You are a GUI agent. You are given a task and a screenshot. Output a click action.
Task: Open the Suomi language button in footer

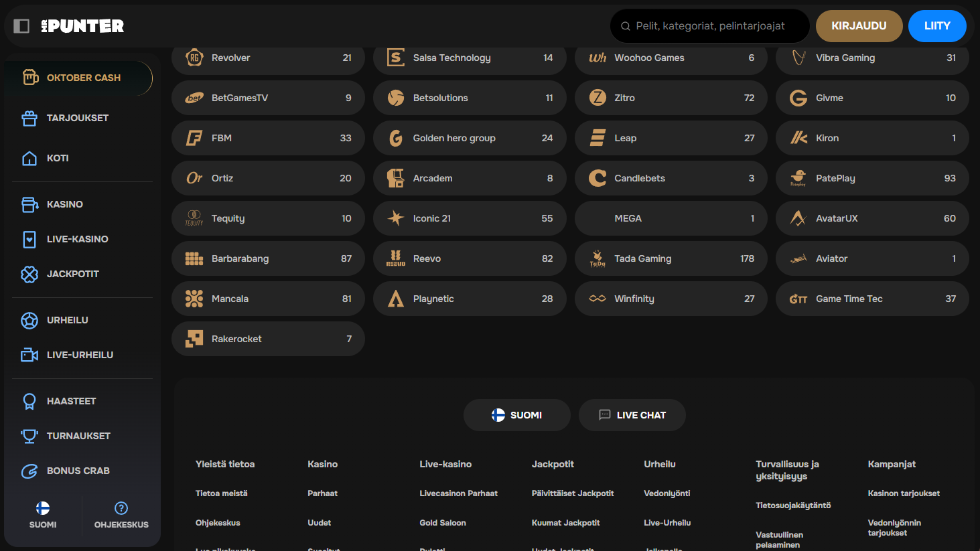point(516,415)
